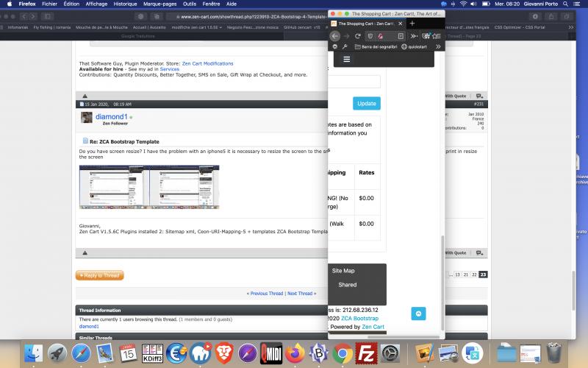Image resolution: width=588 pixels, height=368 pixels.
Task: Open the Fichier menu
Action: [49, 4]
